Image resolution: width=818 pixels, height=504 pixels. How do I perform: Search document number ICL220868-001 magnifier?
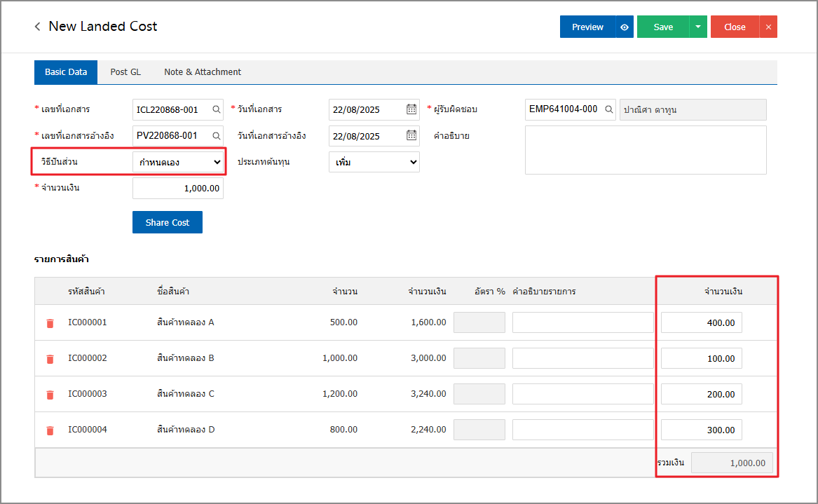tap(217, 109)
